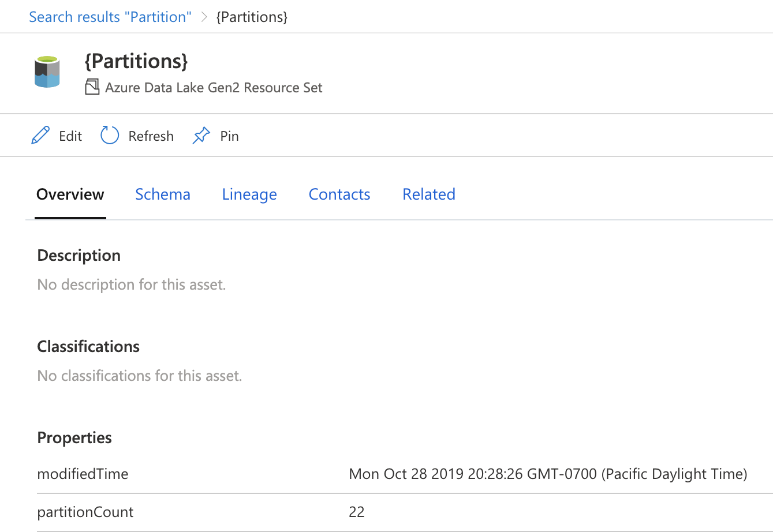
Task: Show the Related tab
Action: (429, 194)
